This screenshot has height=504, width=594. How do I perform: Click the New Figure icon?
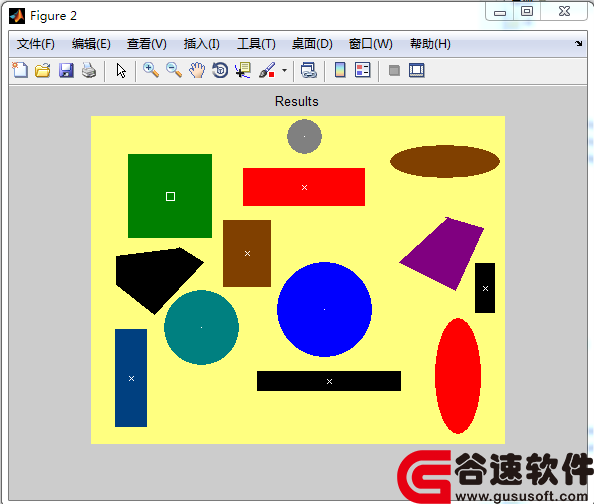[20, 70]
